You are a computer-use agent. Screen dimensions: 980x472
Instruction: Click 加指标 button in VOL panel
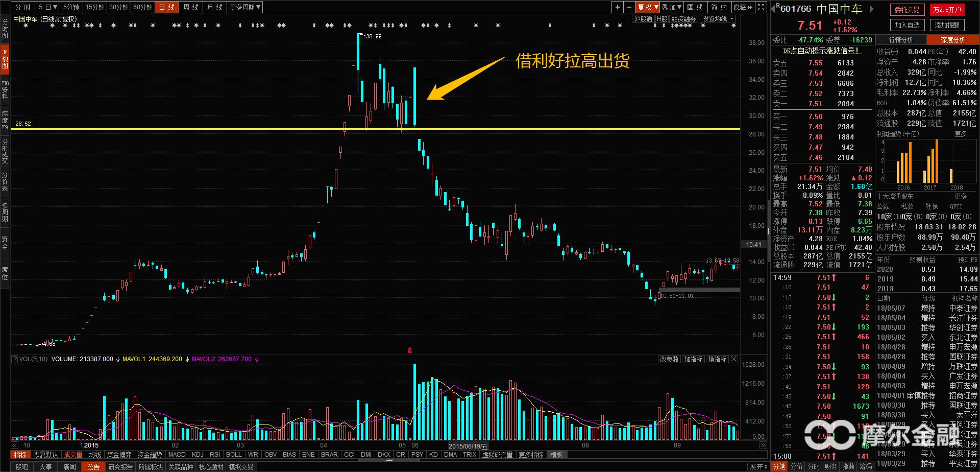tap(693, 359)
